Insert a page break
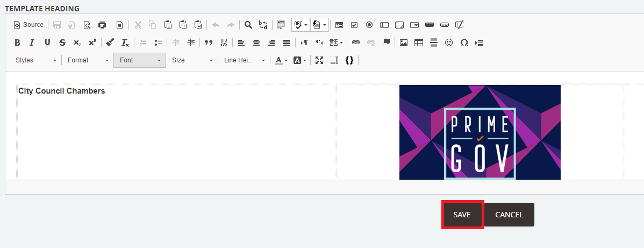This screenshot has width=644, height=248. coord(479,42)
